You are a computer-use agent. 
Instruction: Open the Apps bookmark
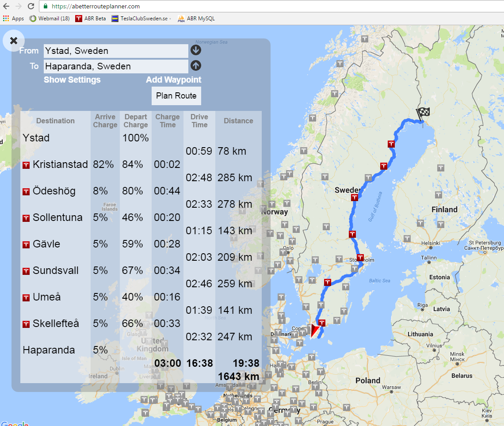tap(14, 19)
